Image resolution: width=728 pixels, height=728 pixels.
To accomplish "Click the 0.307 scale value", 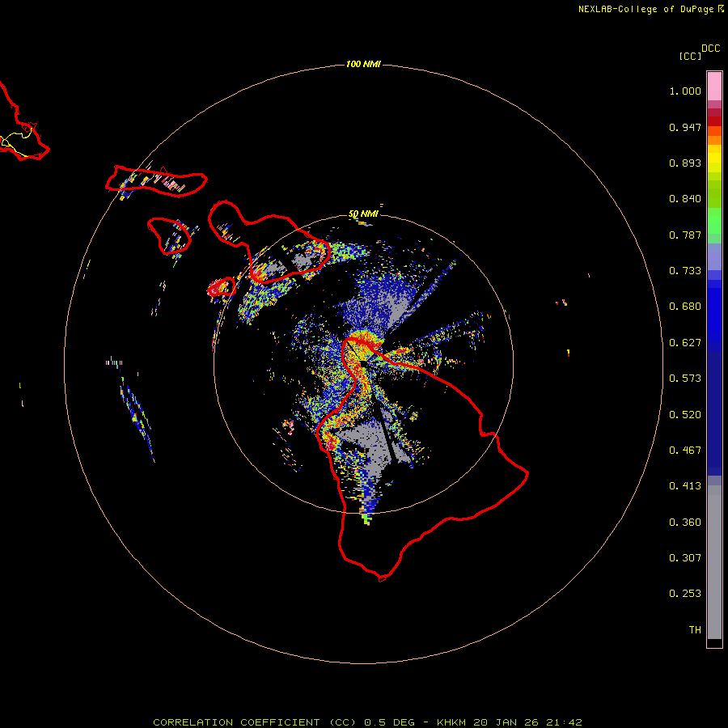I will [685, 558].
